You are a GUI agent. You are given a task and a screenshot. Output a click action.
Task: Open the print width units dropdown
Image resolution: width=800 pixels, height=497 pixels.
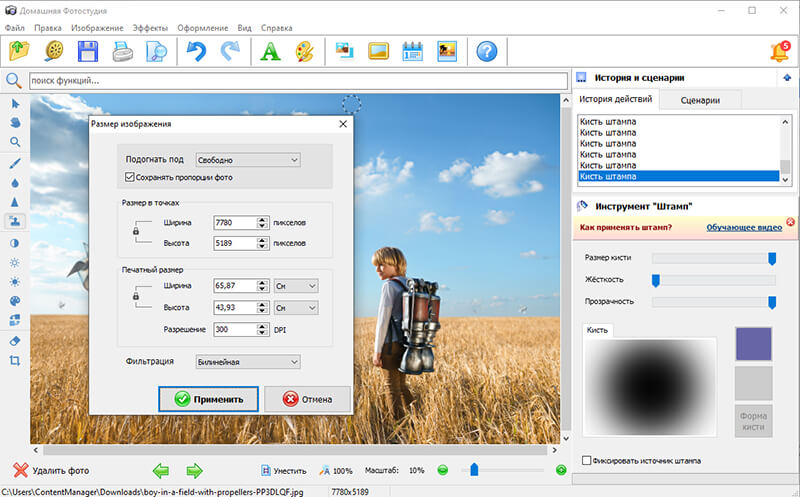296,286
